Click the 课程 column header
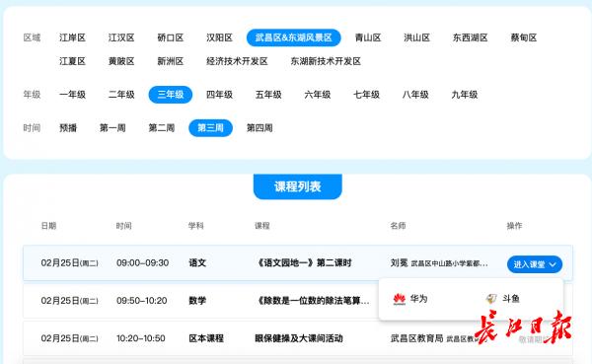592x364 pixels. pos(262,226)
